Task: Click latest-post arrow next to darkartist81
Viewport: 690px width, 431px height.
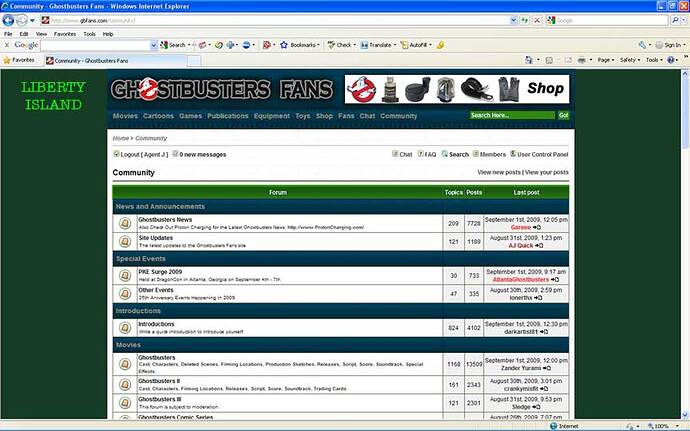Action: point(544,332)
